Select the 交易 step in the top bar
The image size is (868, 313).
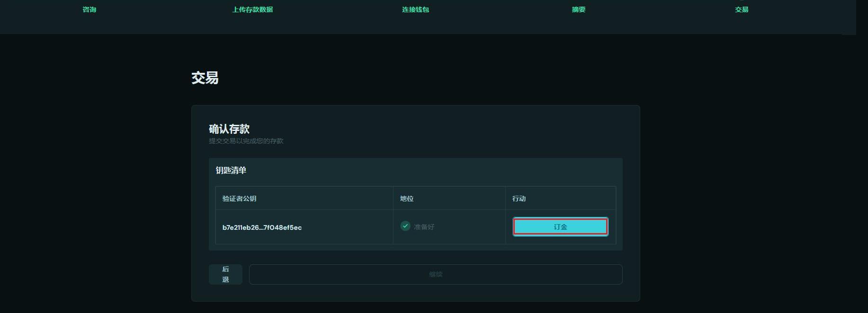click(741, 9)
